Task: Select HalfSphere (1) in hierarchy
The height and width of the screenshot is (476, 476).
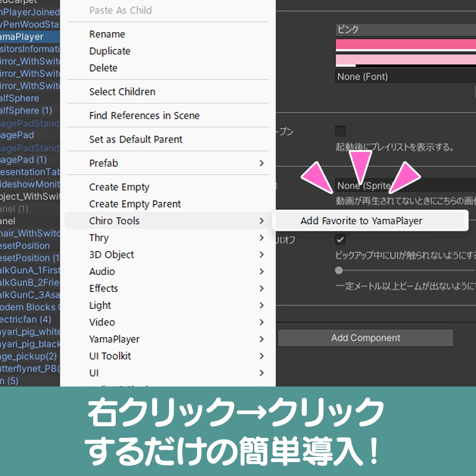Action: [x=30, y=110]
